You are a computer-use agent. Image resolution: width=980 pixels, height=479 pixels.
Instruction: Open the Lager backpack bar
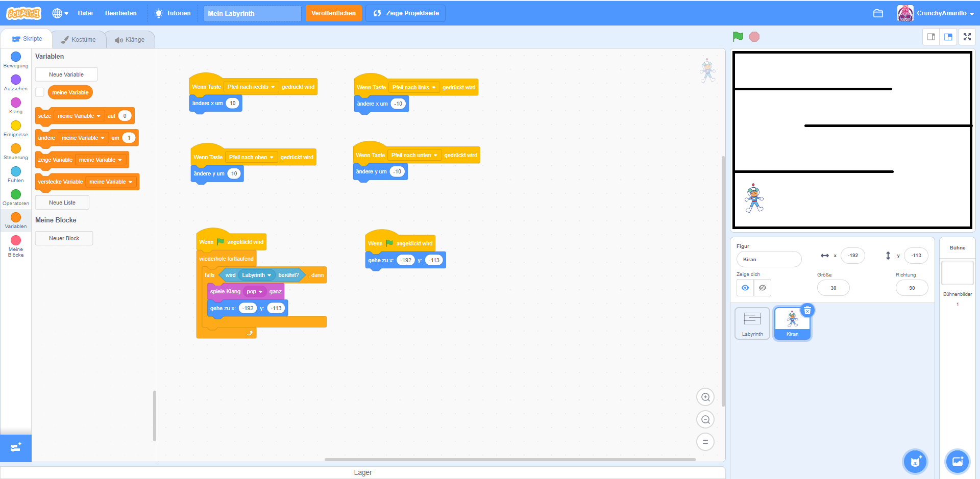point(363,472)
